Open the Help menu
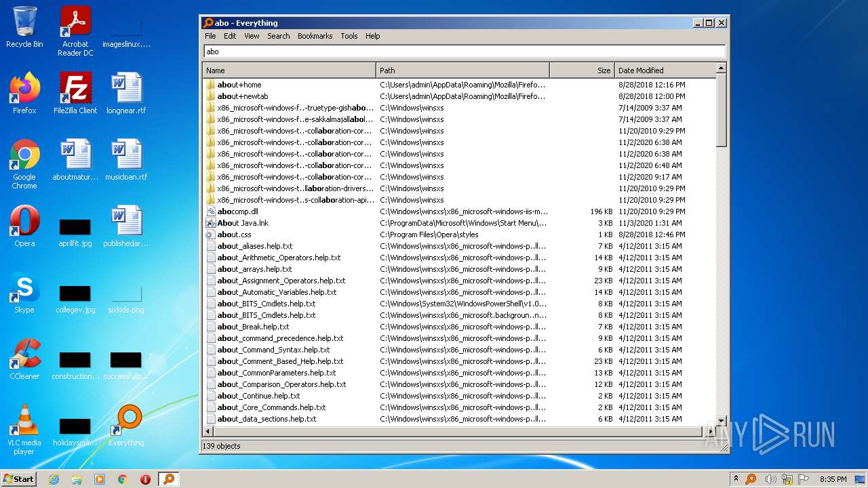Viewport: 868px width, 488px height. (x=372, y=36)
